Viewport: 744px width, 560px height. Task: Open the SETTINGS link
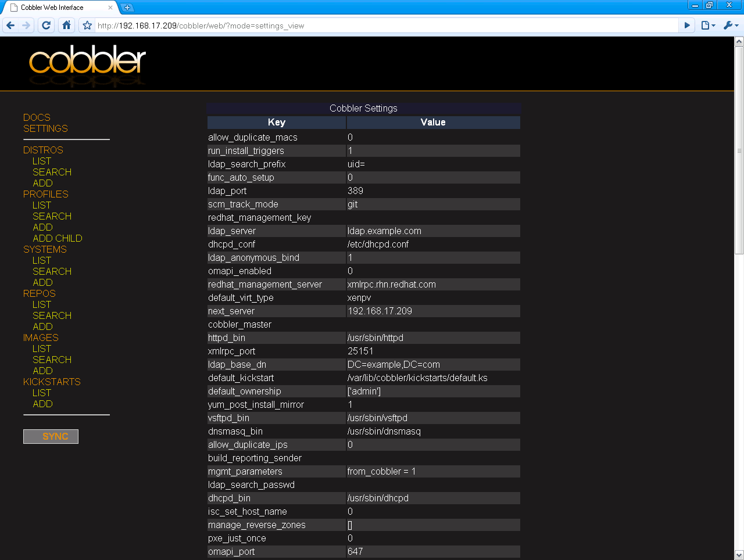45,128
